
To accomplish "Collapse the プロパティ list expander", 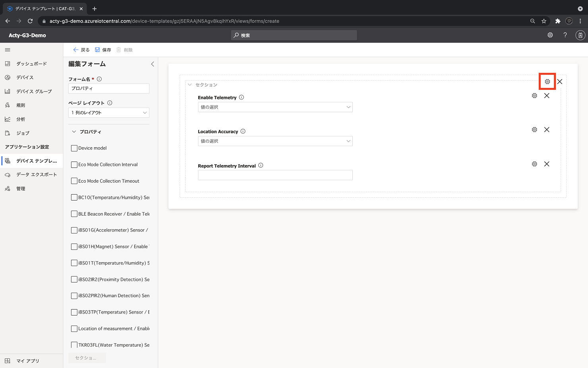I will [x=74, y=132].
